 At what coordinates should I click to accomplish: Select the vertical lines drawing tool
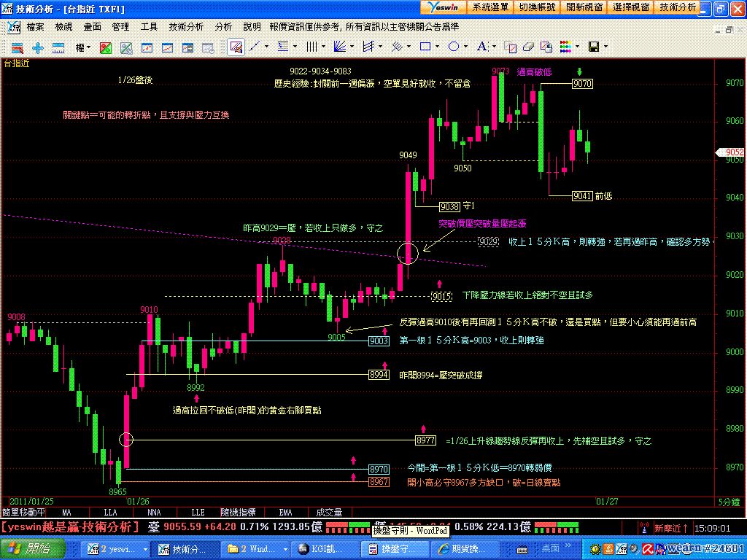click(x=311, y=46)
